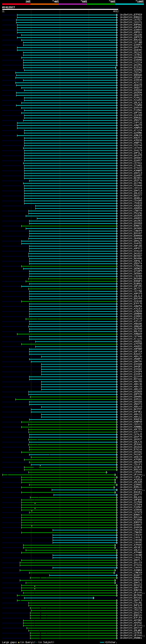Select hit label UniRef100_A5C445
The height and width of the screenshot is (644, 146).
131,482
